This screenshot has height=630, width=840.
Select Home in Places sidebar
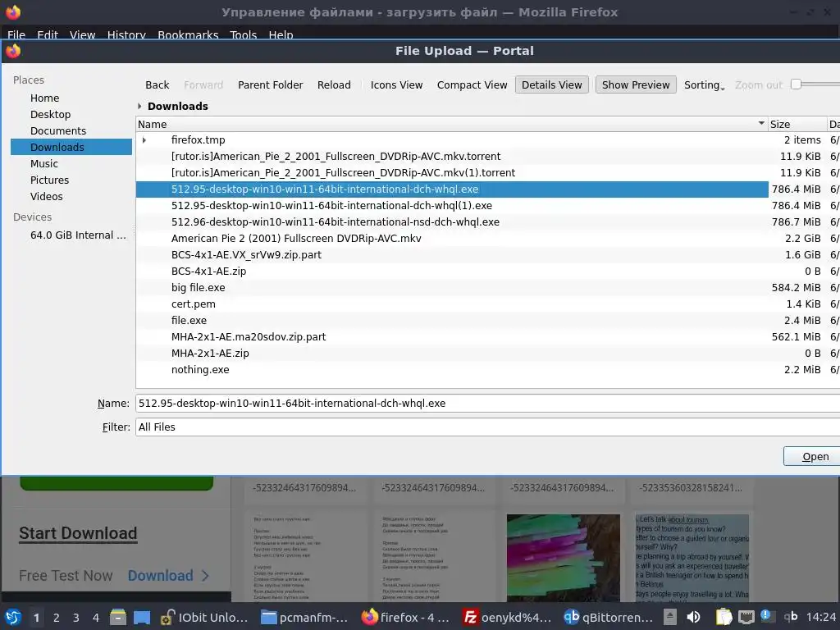coord(44,98)
